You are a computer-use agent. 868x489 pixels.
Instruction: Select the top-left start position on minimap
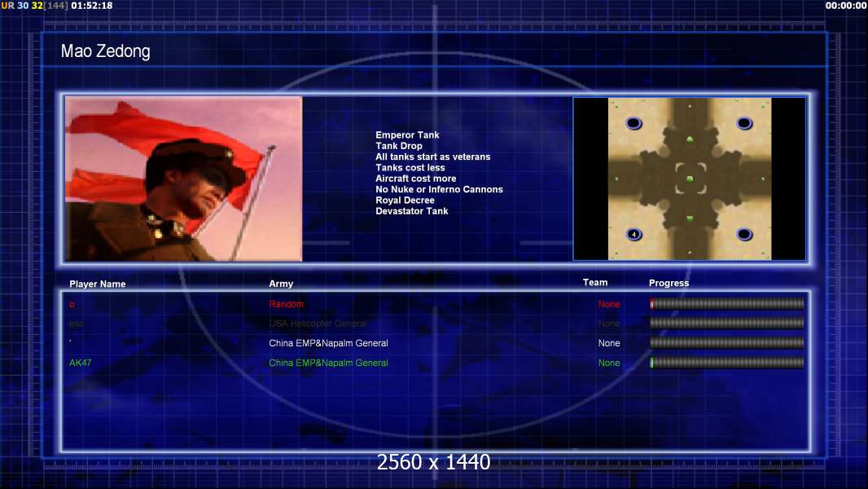click(634, 123)
